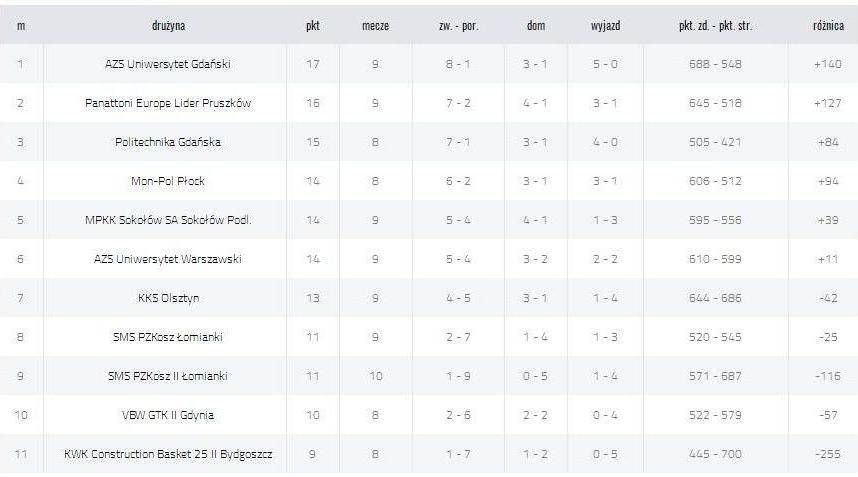This screenshot has height=477, width=858.
Task: Select SMS PZKosz II Łomianki team
Action: [x=167, y=376]
